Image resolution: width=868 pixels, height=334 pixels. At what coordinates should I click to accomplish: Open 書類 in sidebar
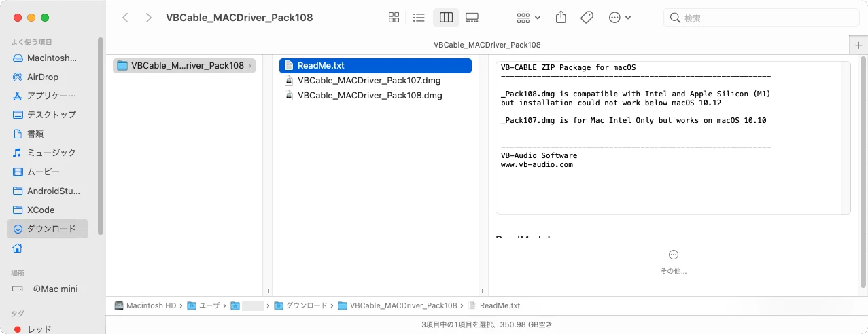[x=48, y=134]
